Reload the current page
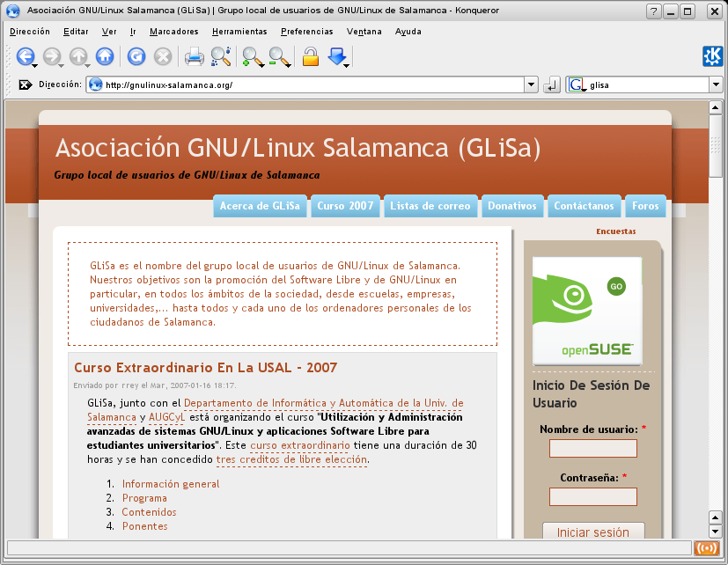Image resolution: width=728 pixels, height=565 pixels. point(136,57)
